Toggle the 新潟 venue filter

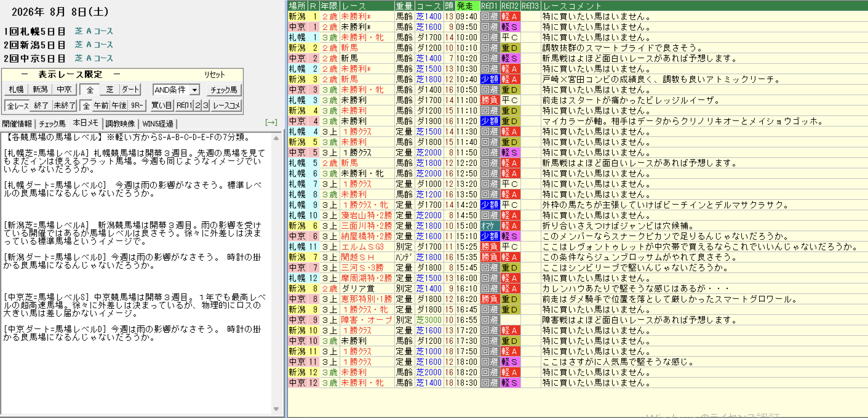[x=40, y=90]
